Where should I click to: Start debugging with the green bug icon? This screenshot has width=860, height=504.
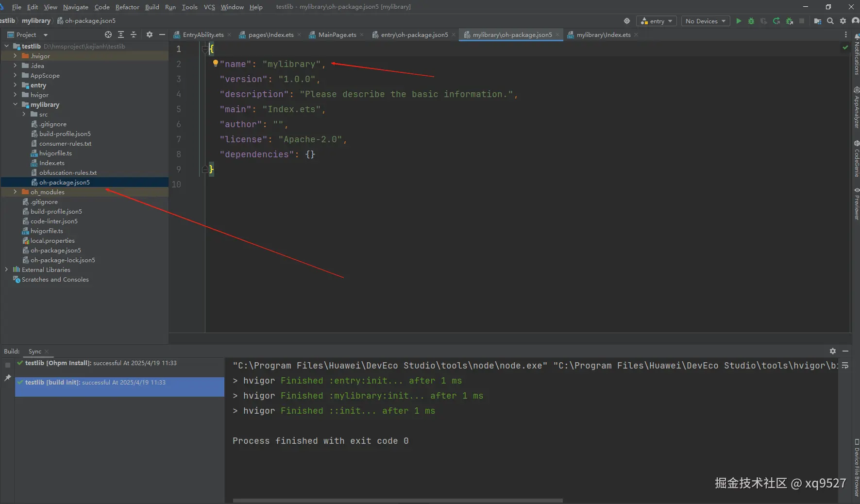click(x=751, y=21)
